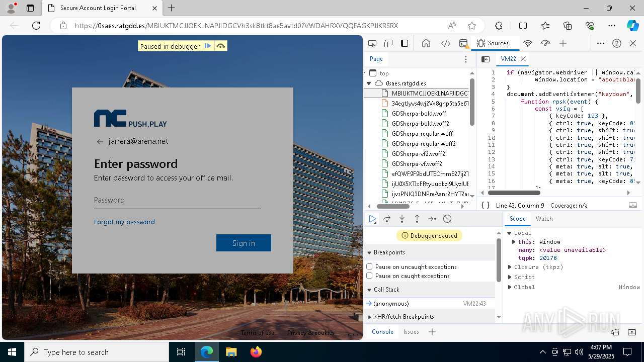This screenshot has width=644, height=362.
Task: Click back arrow beside jarrera@arena.net
Action: tap(100, 142)
